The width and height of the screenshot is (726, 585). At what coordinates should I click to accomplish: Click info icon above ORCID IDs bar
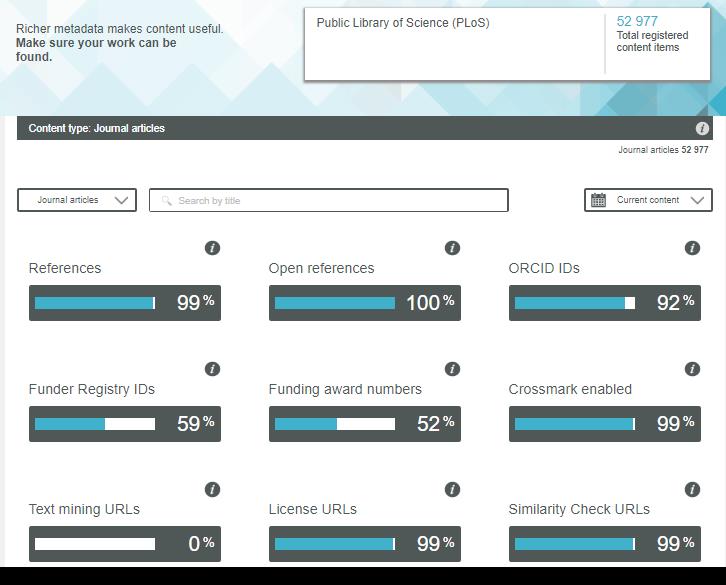coord(692,248)
